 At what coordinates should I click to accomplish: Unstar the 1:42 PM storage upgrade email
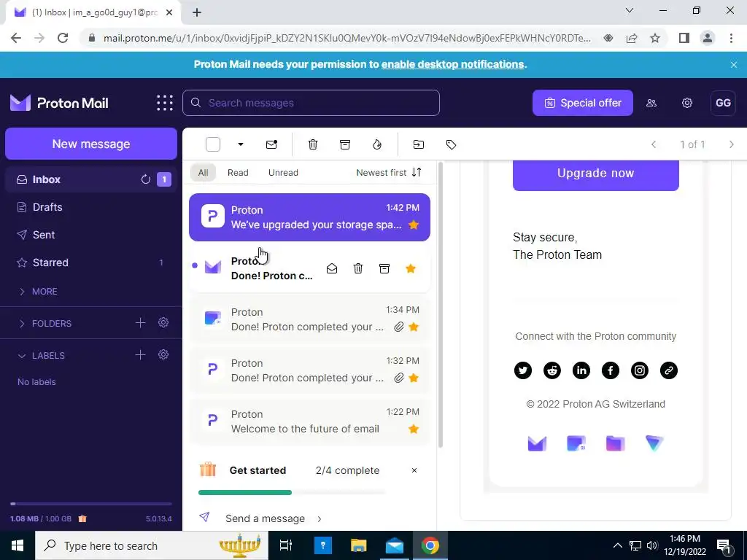point(414,225)
